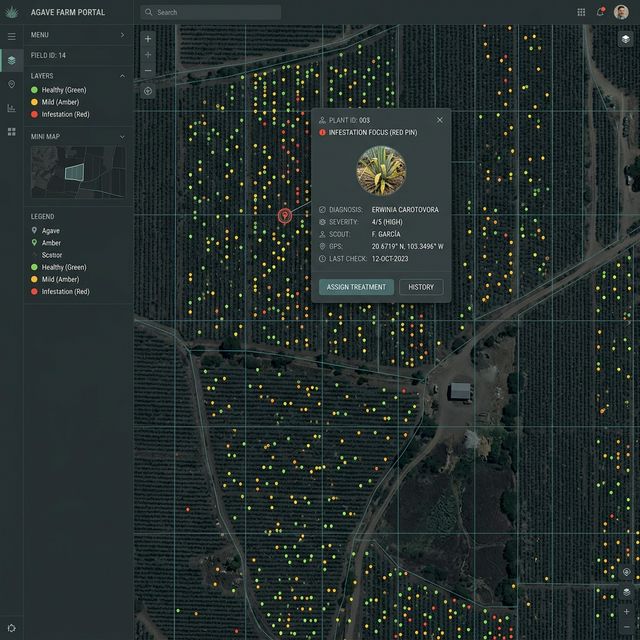
Task: Click the severity 4/5 (HIGH) value
Action: click(387, 222)
